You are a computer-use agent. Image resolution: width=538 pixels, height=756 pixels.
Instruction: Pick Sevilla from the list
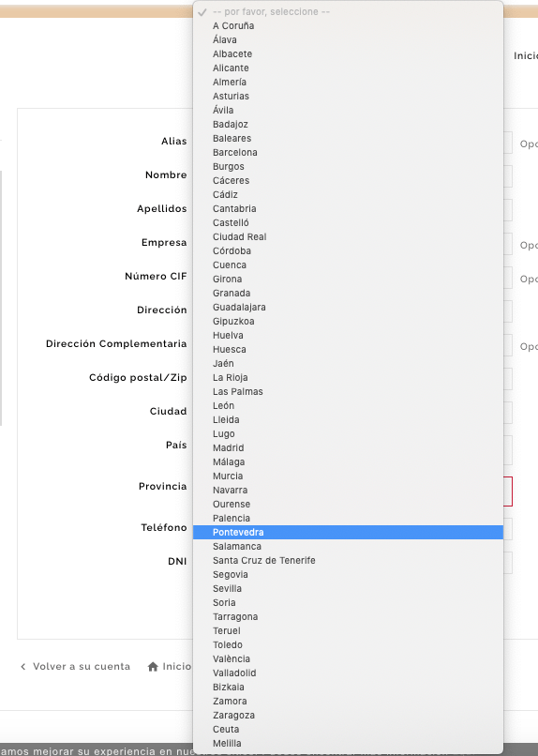(349, 589)
